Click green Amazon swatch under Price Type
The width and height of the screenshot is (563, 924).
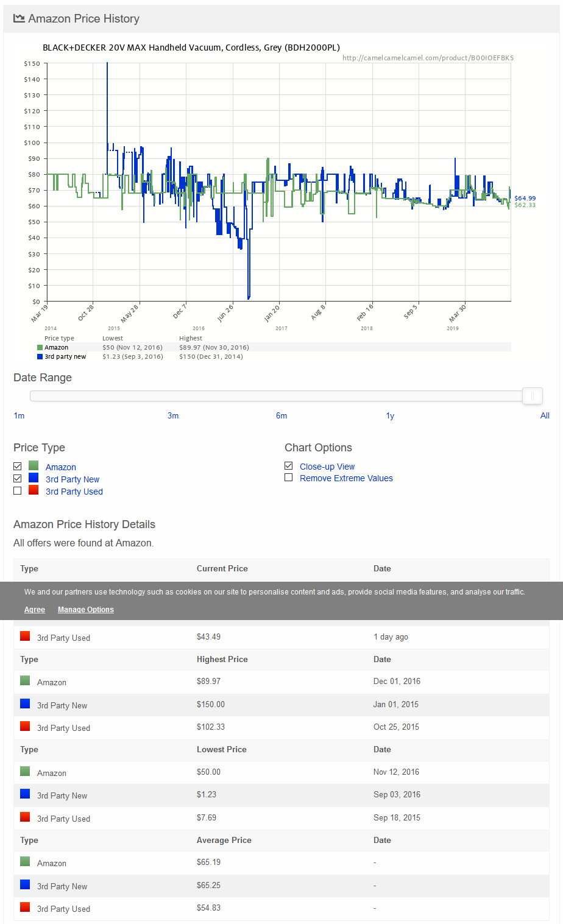[x=34, y=466]
